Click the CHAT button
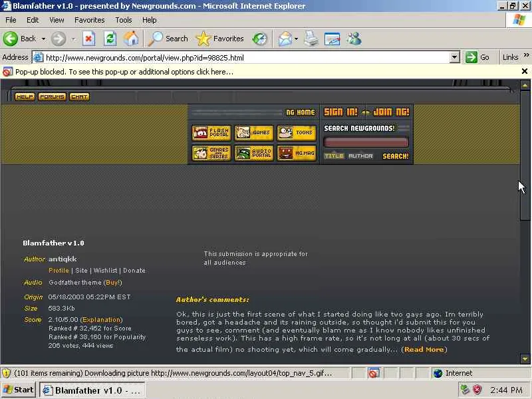Image resolution: width=532 pixels, height=399 pixels. pos(79,96)
